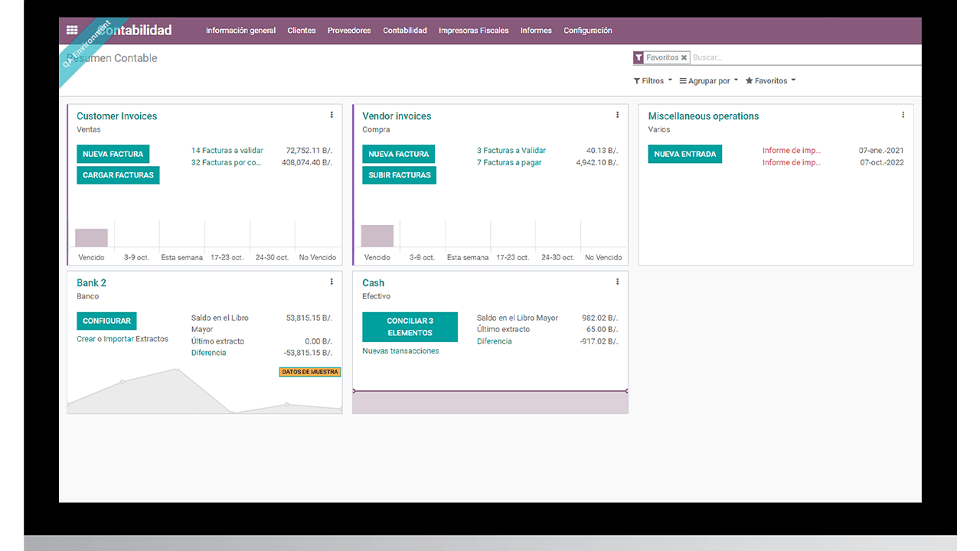Viewport: 980px width, 551px height.
Task: Open Vendor invoices card kebab menu
Action: (617, 115)
